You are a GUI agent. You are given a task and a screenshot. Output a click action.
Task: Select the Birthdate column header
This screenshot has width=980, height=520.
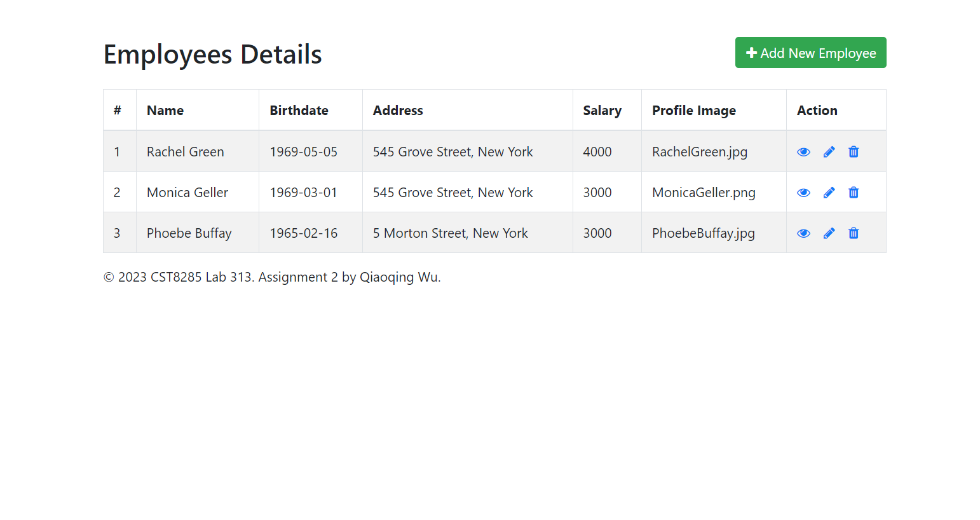coord(311,110)
